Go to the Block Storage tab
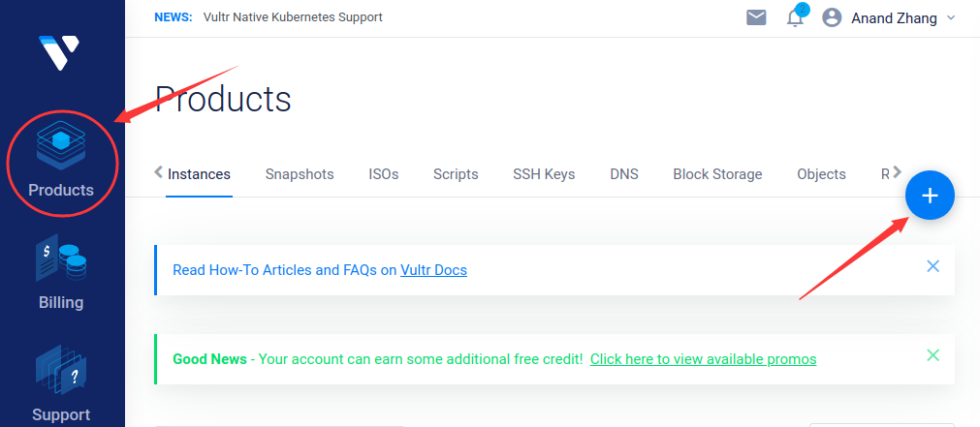The height and width of the screenshot is (427, 980). click(717, 174)
